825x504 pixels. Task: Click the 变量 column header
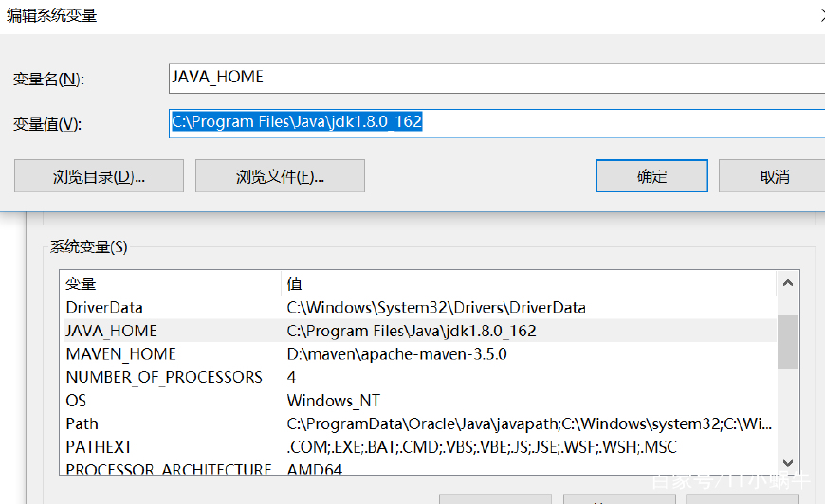click(172, 284)
